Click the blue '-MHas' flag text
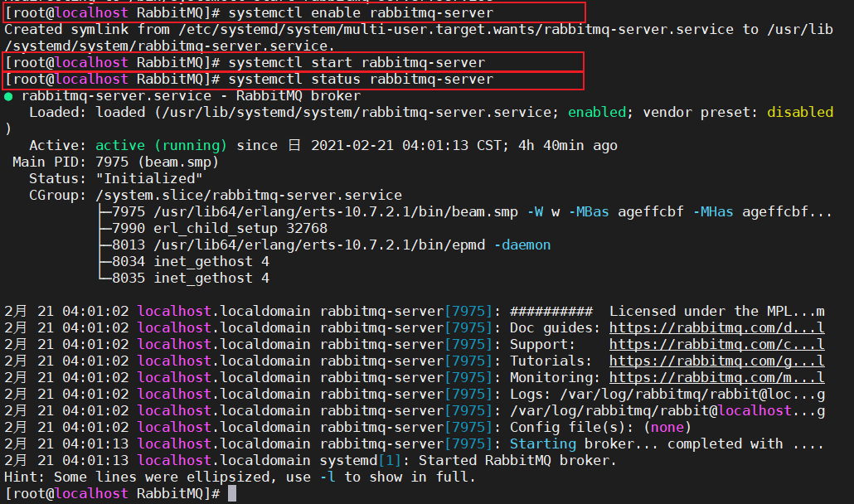This screenshot has width=854, height=504. 713,211
